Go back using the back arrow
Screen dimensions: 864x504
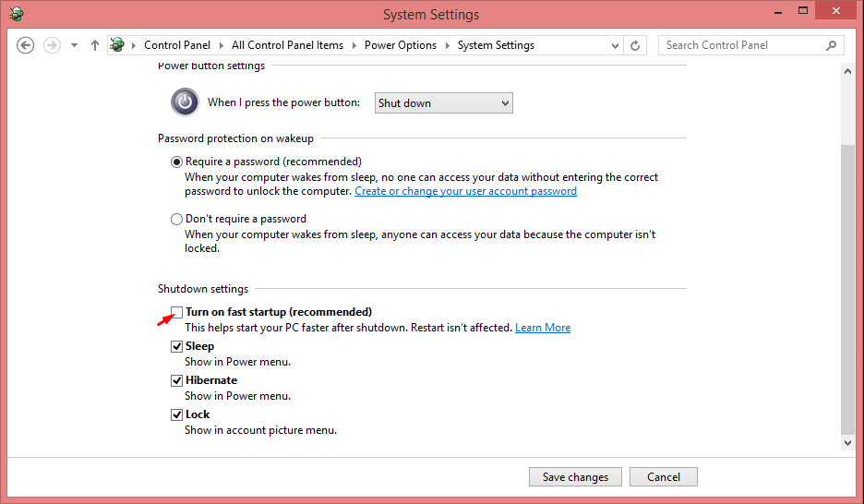point(25,45)
